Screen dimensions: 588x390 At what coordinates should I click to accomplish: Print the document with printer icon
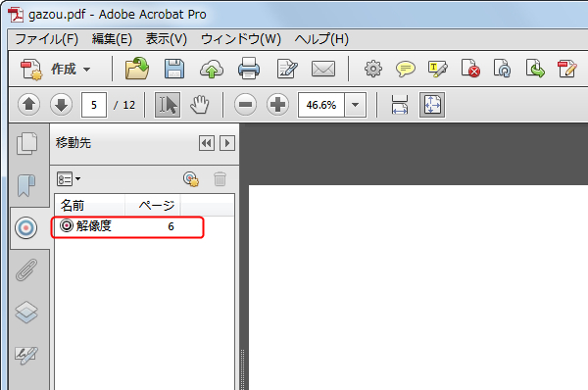(x=249, y=69)
